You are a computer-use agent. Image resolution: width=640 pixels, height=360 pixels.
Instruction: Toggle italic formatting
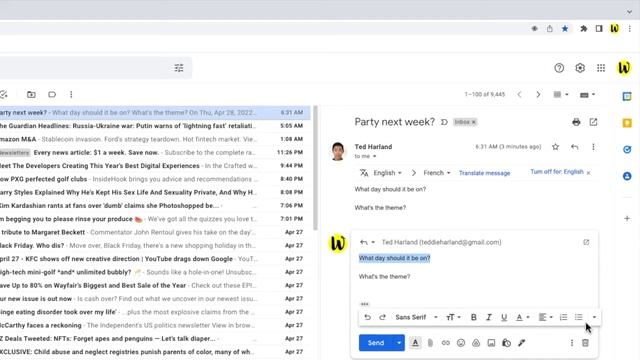[489, 317]
